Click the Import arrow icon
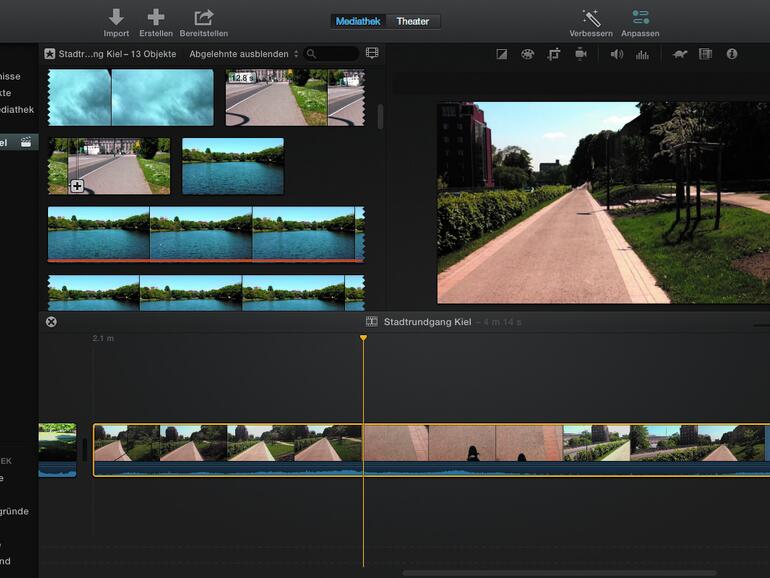 tap(116, 17)
